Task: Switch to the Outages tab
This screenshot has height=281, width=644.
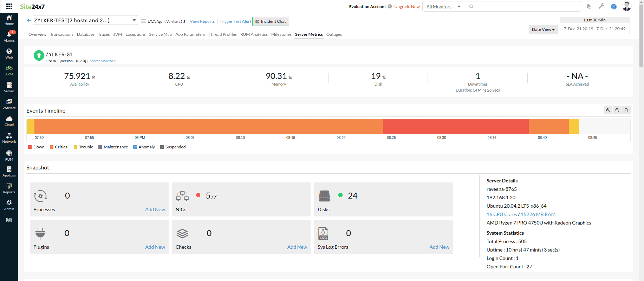Action: coord(334,34)
